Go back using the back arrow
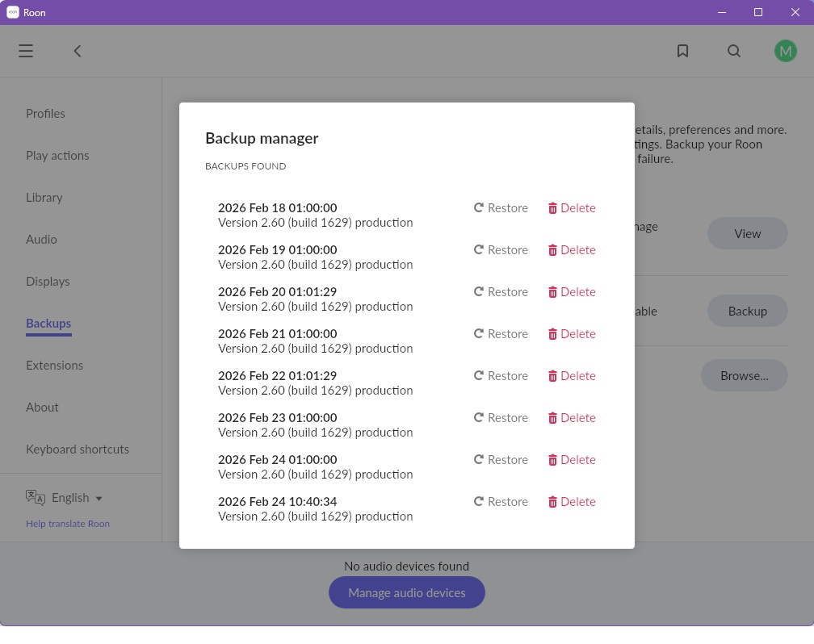 click(78, 51)
